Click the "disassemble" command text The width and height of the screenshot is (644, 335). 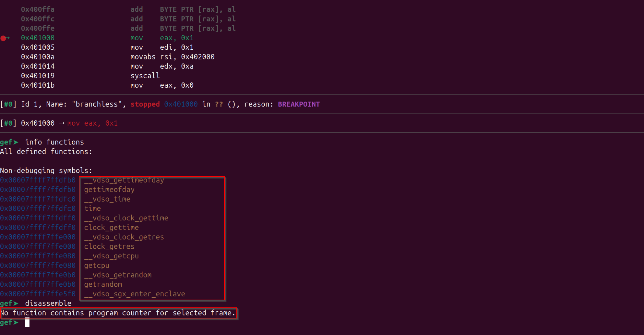48,303
